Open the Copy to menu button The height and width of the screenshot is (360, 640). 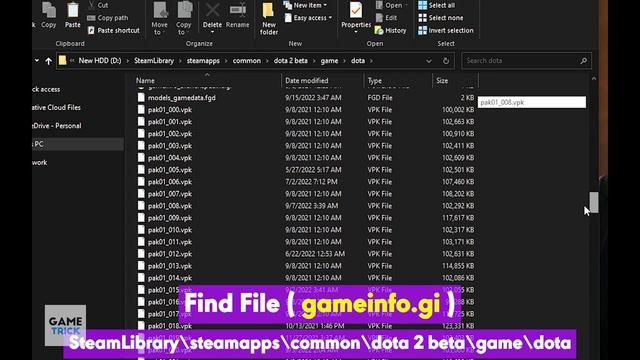click(184, 18)
